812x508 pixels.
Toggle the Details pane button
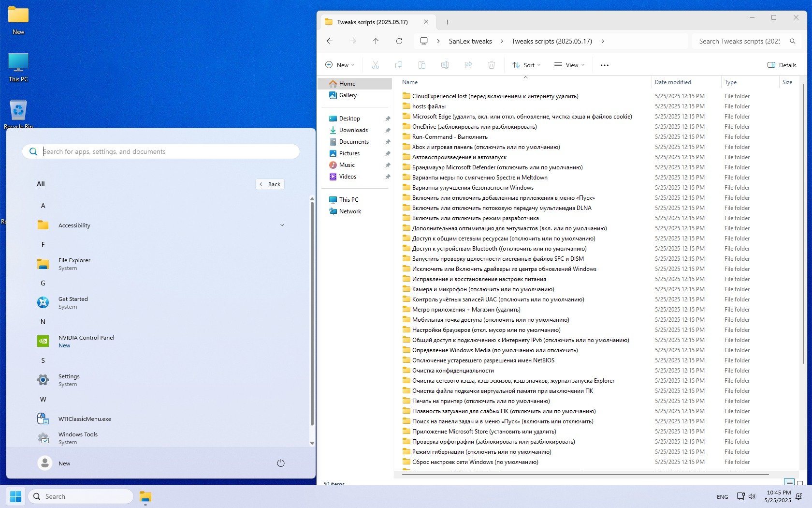[782, 65]
